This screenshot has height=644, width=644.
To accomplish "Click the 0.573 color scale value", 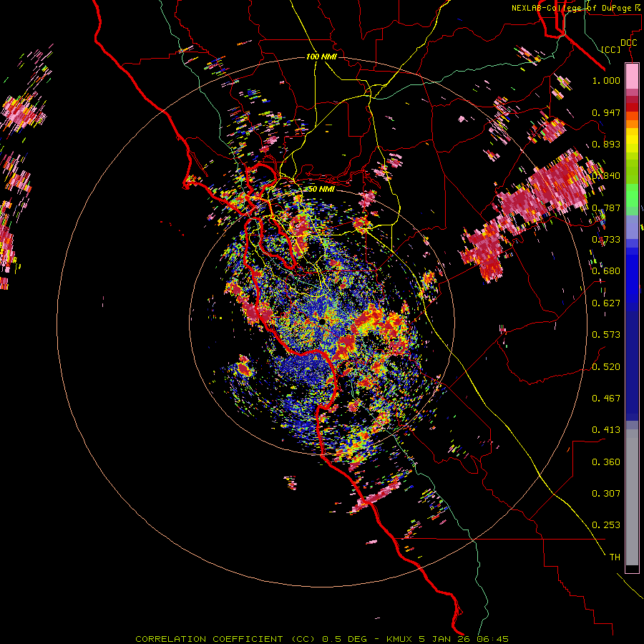I will (x=606, y=335).
